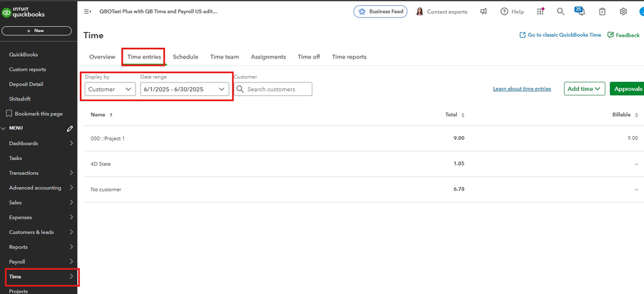Image resolution: width=644 pixels, height=294 pixels.
Task: Open the clipboard tasks icon
Action: tap(602, 12)
